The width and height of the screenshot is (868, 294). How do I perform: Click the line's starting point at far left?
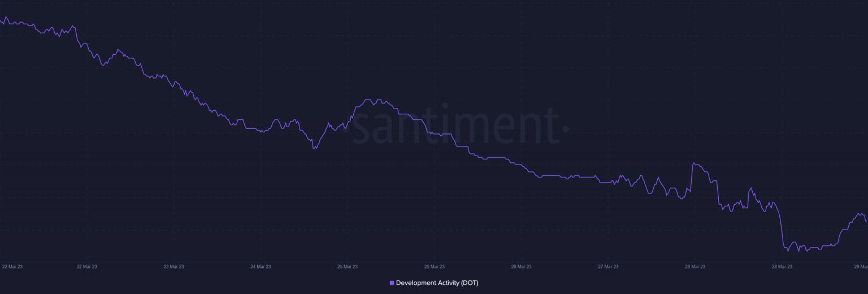(1, 21)
